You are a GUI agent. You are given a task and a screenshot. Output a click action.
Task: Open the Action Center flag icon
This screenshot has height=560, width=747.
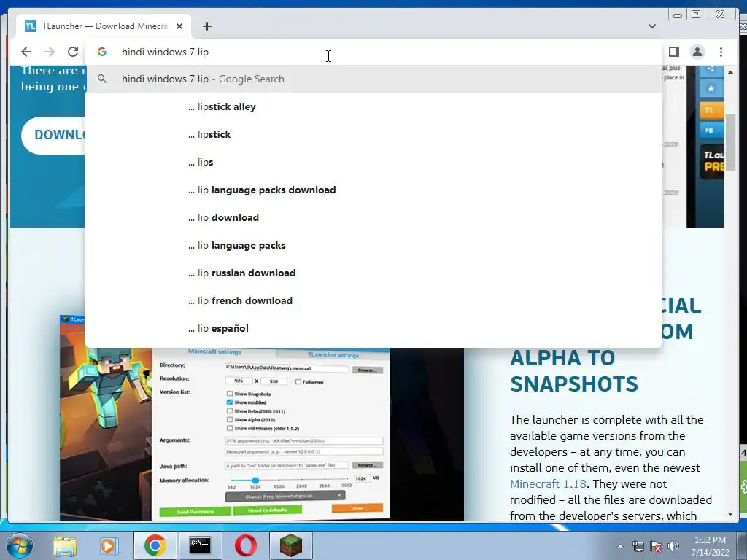(656, 546)
